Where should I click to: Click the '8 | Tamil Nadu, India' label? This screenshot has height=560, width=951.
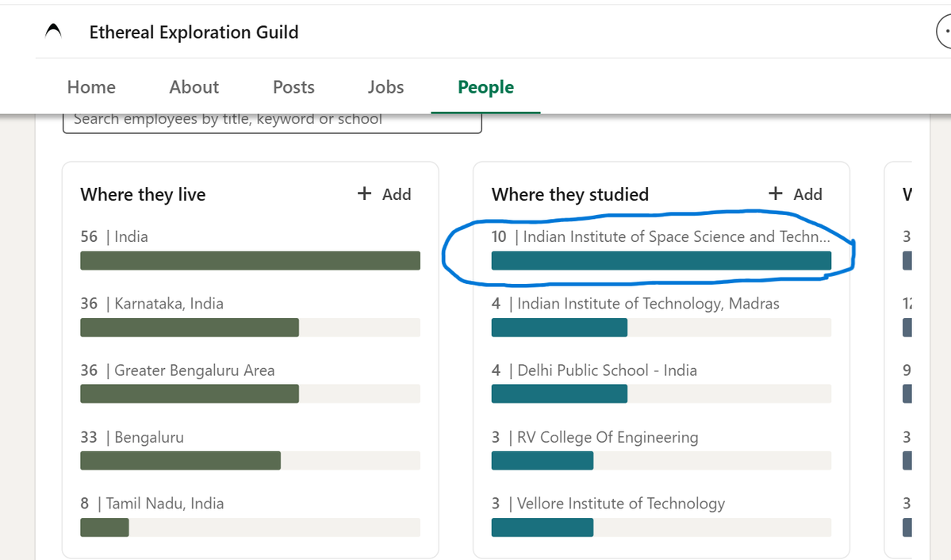(x=151, y=504)
